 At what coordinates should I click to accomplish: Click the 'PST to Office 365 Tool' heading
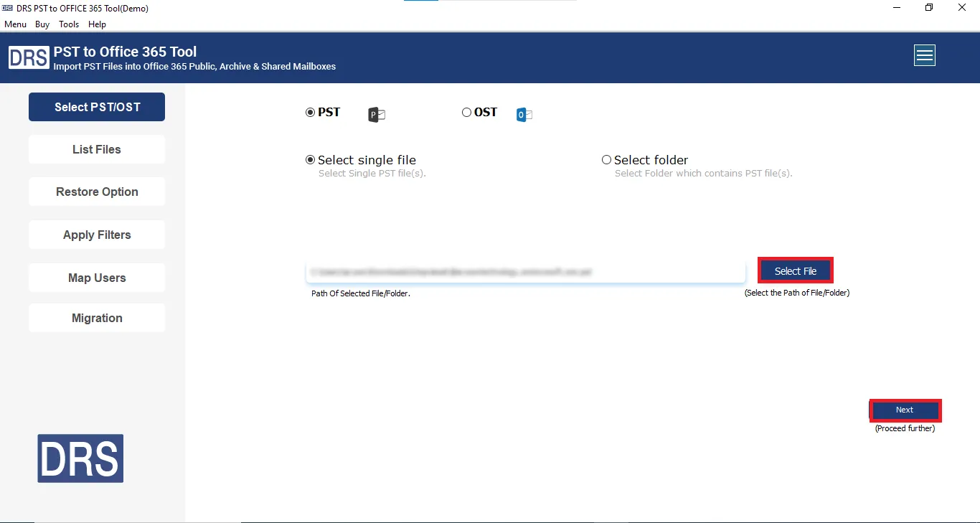[x=125, y=52]
